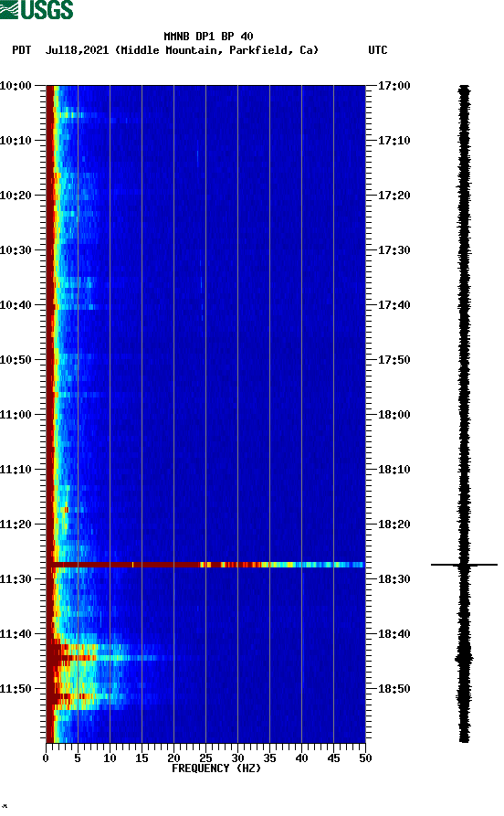This screenshot has width=504, height=816.
Task: Click the 45 Hz frequency tick label
Action: tap(333, 758)
